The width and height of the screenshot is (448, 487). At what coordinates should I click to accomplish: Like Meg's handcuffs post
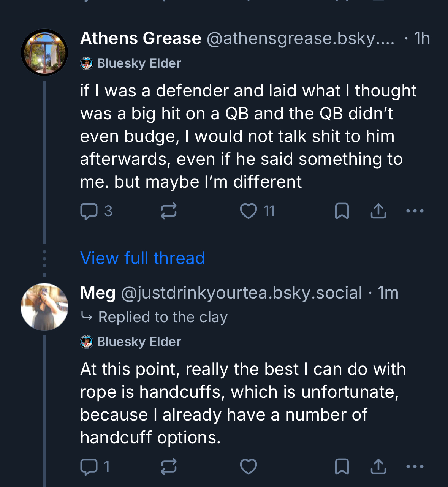pyautogui.click(x=249, y=467)
